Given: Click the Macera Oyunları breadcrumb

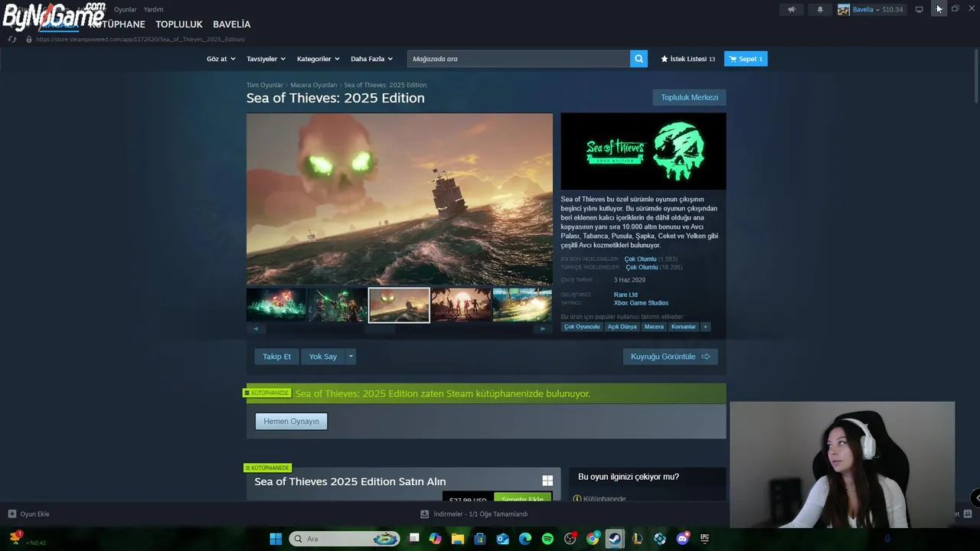Looking at the screenshot, I should pos(313,85).
